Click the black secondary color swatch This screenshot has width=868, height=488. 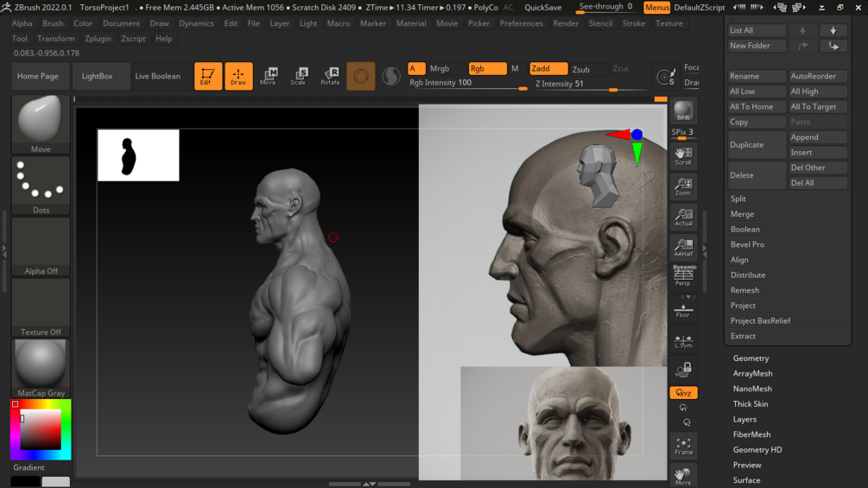click(x=25, y=481)
